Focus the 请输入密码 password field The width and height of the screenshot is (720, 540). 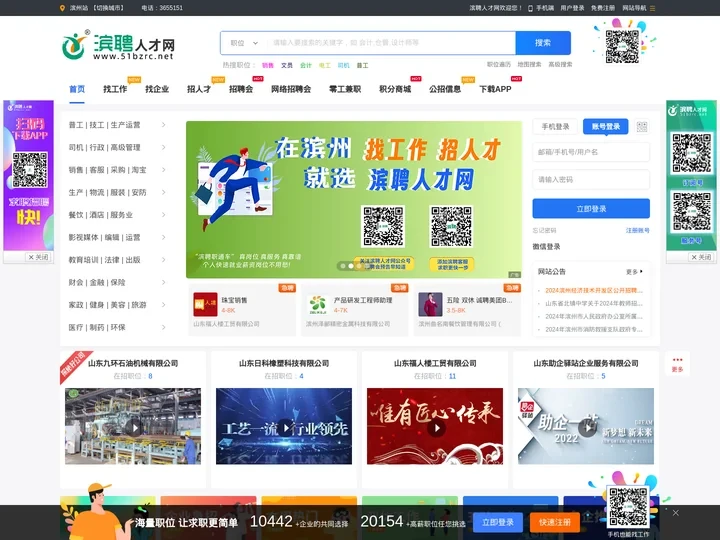[591, 180]
